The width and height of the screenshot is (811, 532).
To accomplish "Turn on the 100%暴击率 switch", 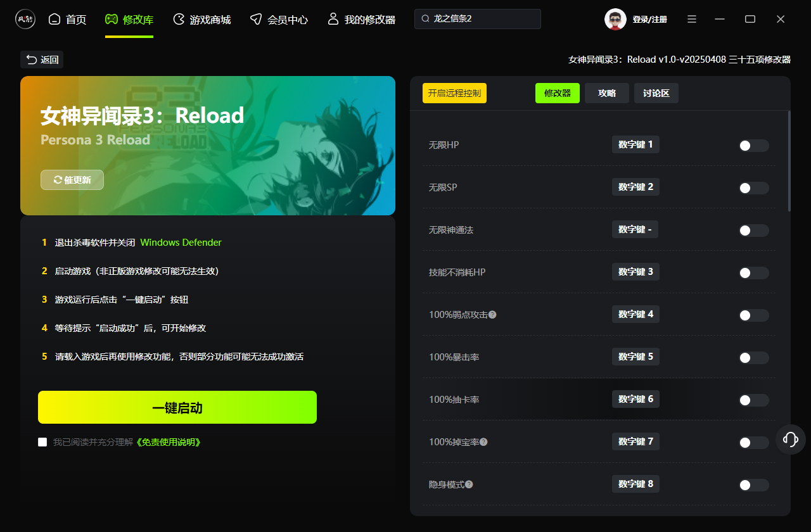I will point(754,358).
